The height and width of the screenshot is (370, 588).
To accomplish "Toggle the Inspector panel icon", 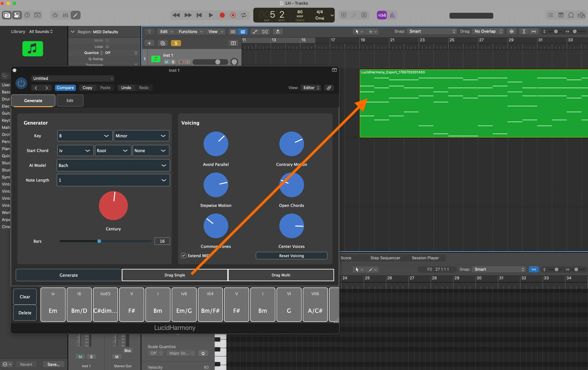I will coord(17,15).
